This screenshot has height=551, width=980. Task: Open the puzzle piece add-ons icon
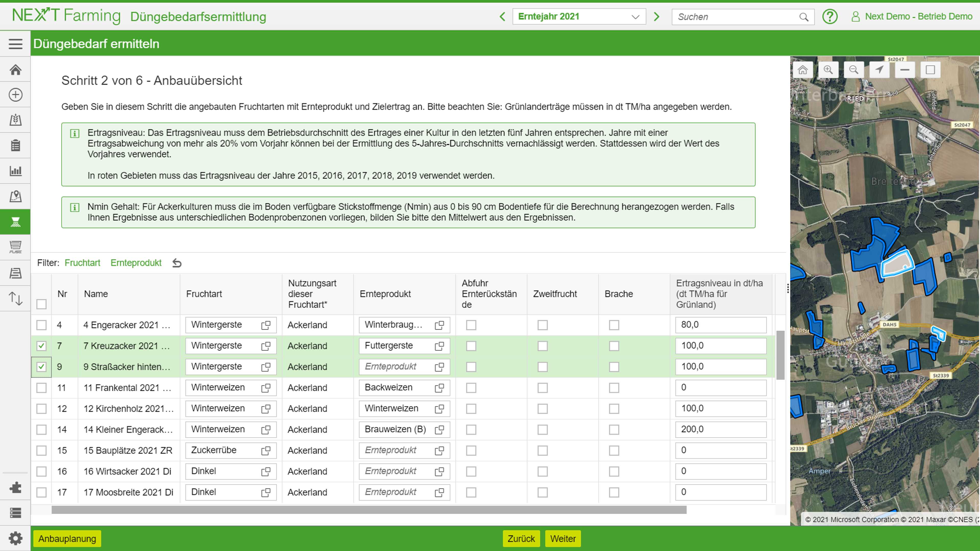point(15,487)
